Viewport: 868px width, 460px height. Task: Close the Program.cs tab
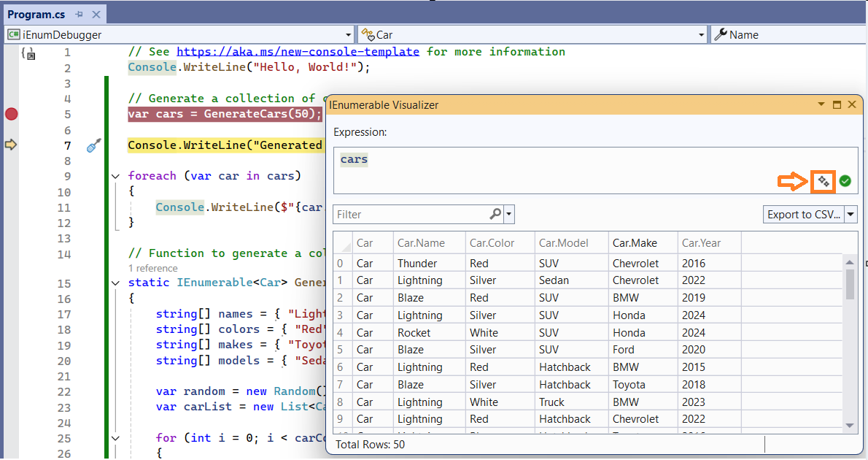96,15
